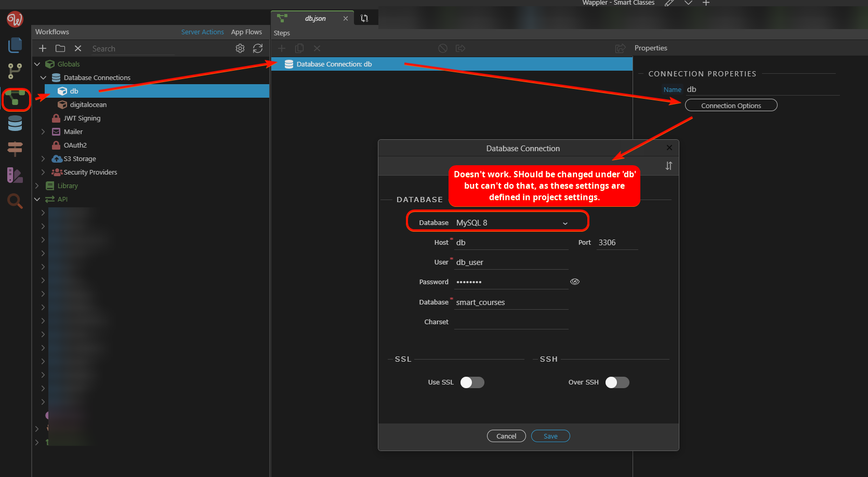The width and height of the screenshot is (868, 477).
Task: Switch to the App Flows tab
Action: (x=246, y=32)
